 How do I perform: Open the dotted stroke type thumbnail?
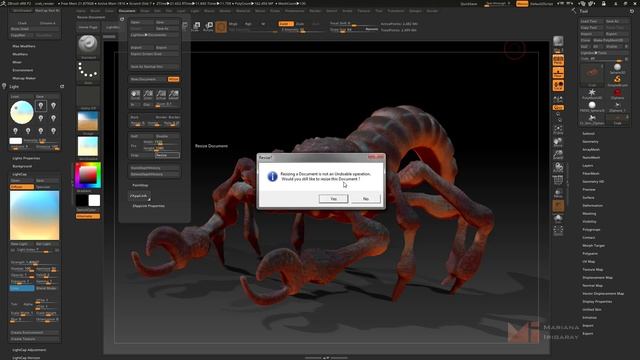point(88,72)
